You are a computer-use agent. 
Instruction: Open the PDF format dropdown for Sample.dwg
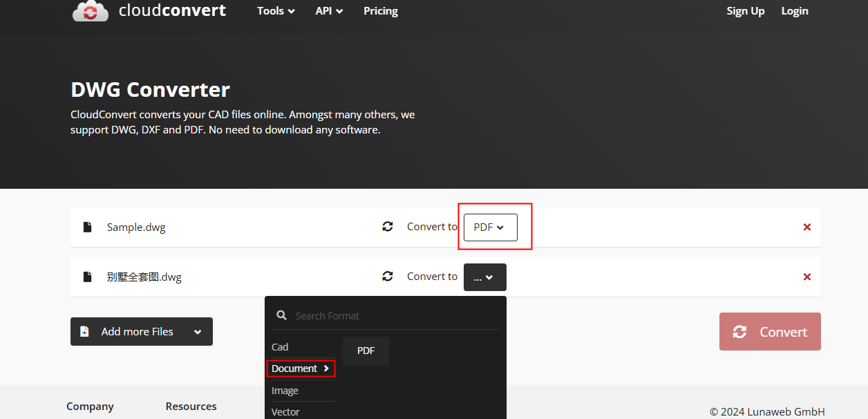[490, 227]
